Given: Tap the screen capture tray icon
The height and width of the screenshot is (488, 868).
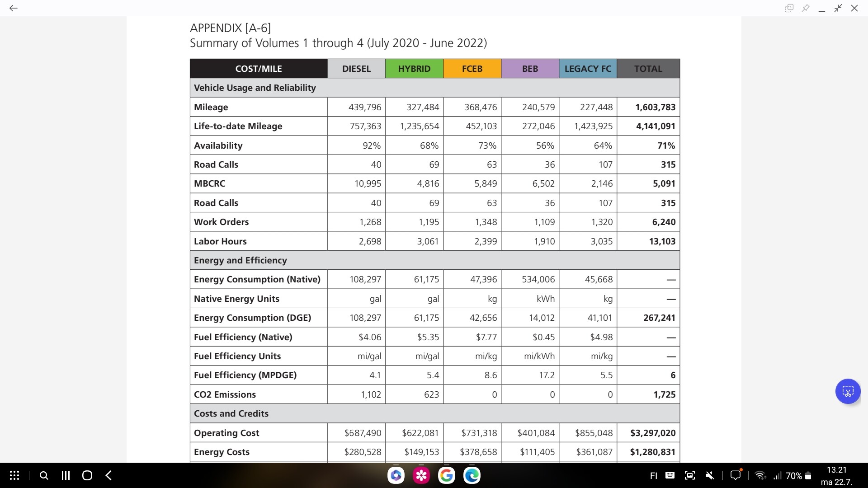Looking at the screenshot, I should point(690,475).
